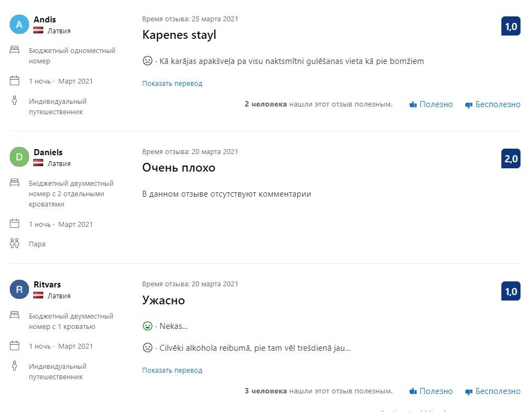Click Andis's letter A avatar
The height and width of the screenshot is (412, 532).
(19, 25)
